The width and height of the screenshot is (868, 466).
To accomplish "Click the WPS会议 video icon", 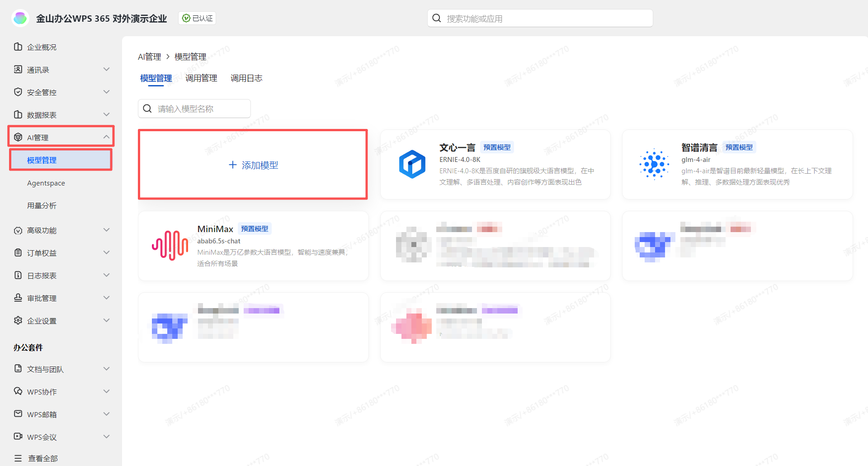I will coord(18,437).
